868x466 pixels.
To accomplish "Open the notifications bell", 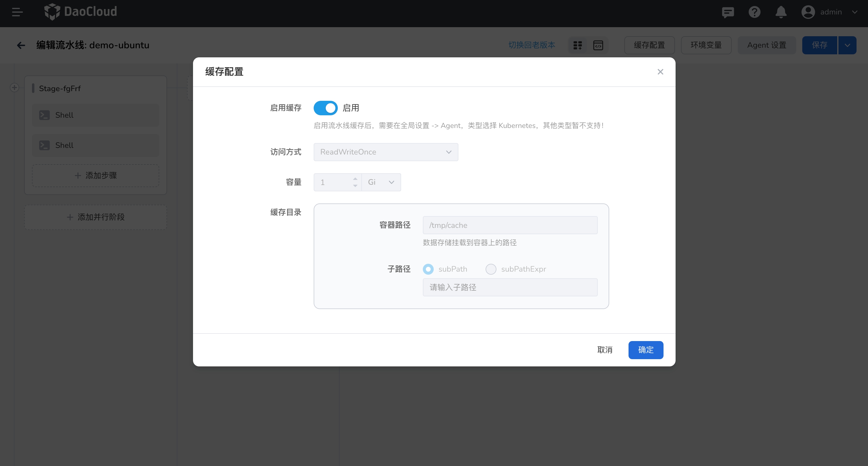I will click(x=781, y=12).
